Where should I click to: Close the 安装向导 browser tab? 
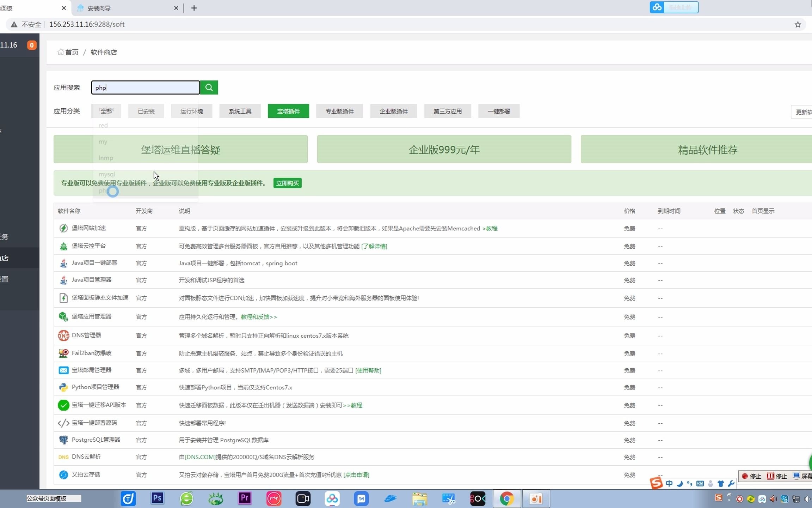coord(176,8)
